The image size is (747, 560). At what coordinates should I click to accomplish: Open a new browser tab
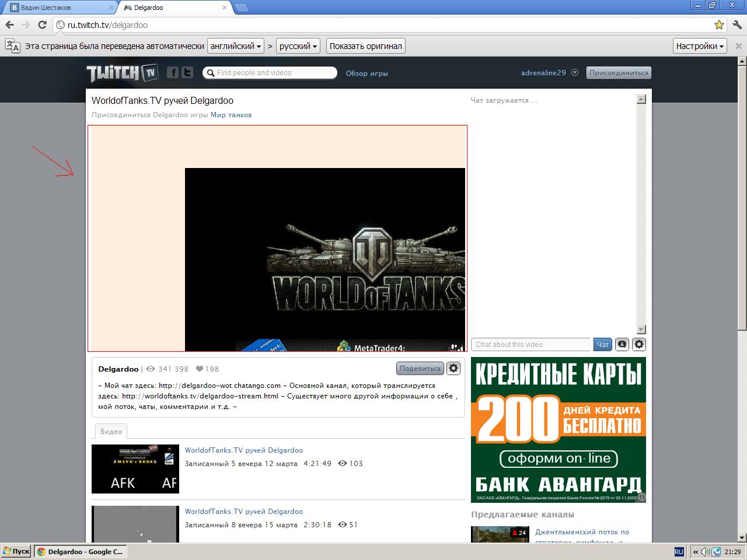[242, 8]
